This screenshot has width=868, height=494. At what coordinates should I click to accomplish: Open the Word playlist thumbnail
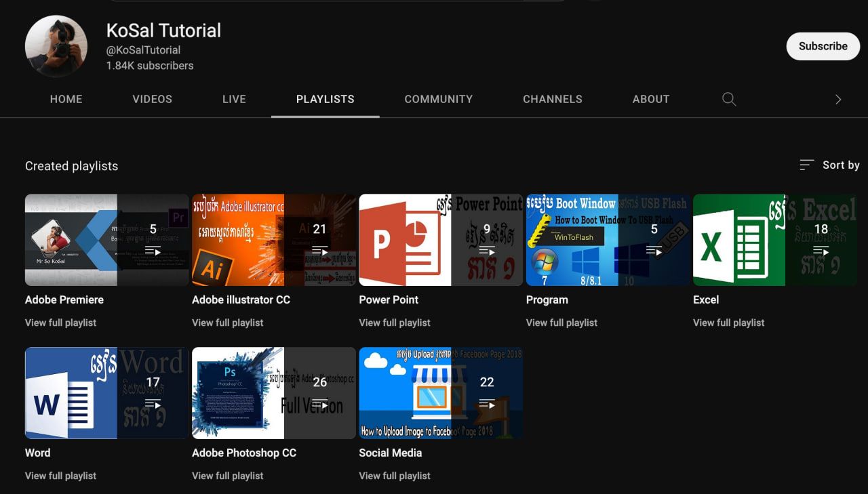(x=107, y=393)
